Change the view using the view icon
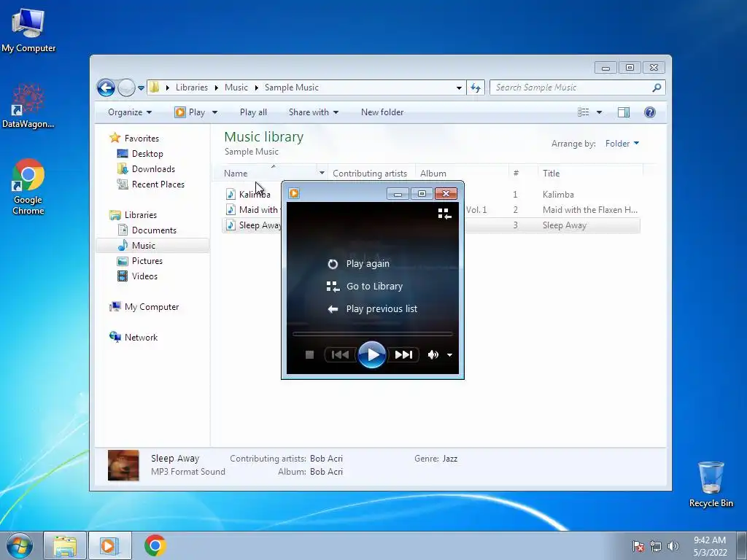 tap(583, 112)
